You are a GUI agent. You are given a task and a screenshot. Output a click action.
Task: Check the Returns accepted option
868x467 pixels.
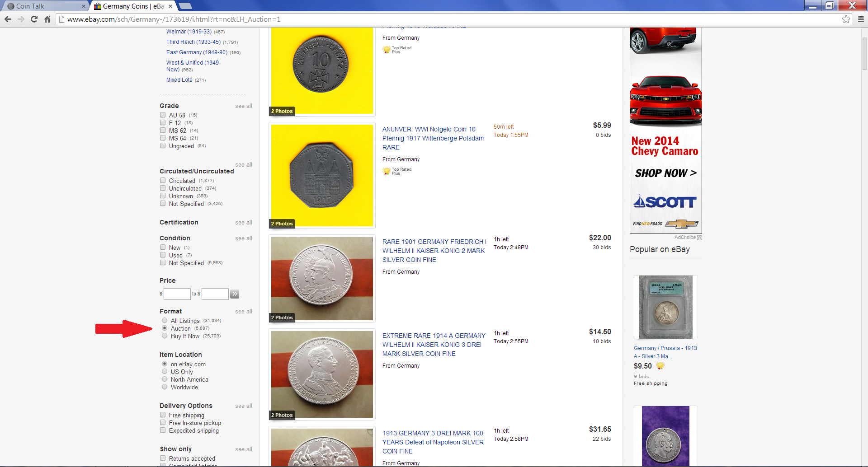point(163,458)
